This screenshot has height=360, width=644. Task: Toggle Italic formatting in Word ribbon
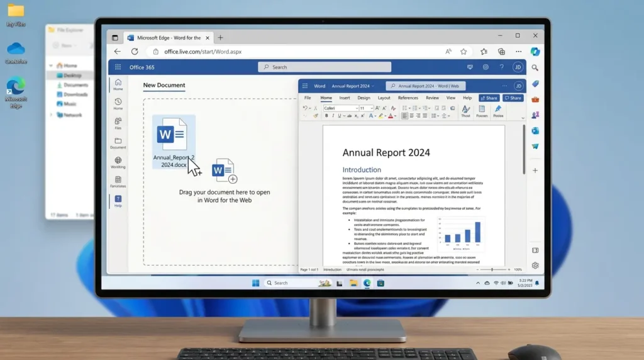(x=333, y=116)
